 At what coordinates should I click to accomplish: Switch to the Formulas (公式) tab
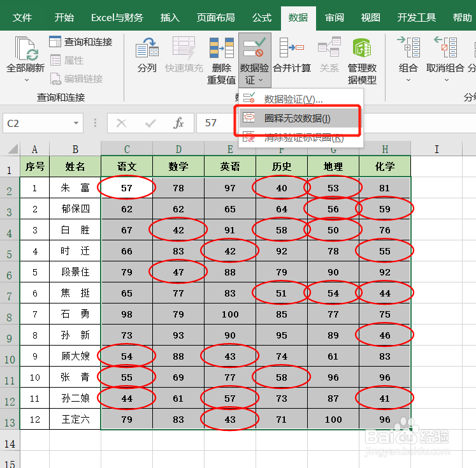pos(262,18)
